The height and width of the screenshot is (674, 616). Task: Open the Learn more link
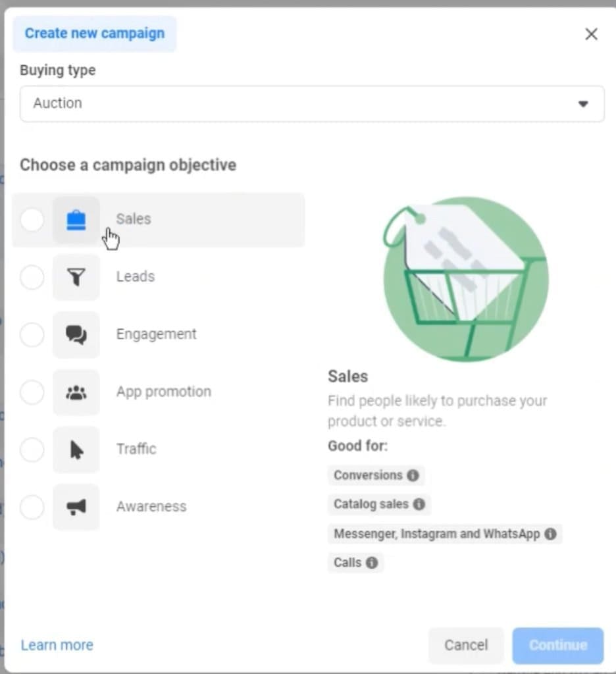click(57, 645)
